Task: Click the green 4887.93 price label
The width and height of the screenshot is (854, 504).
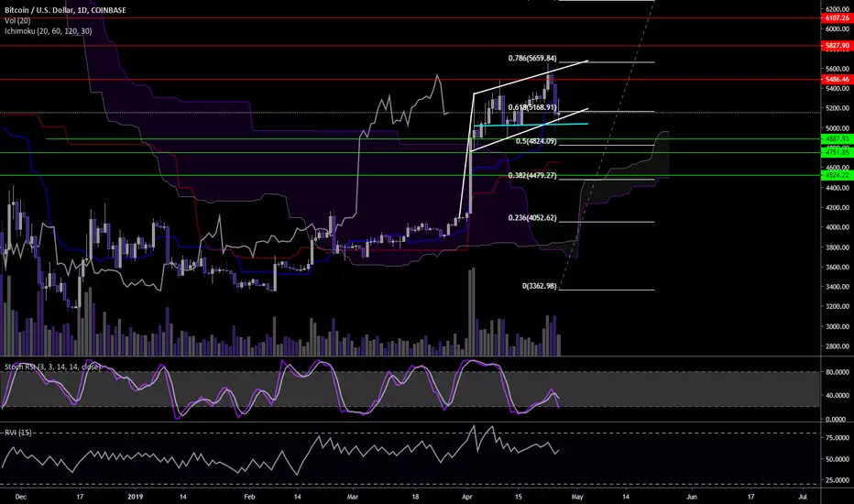Action: coord(837,139)
